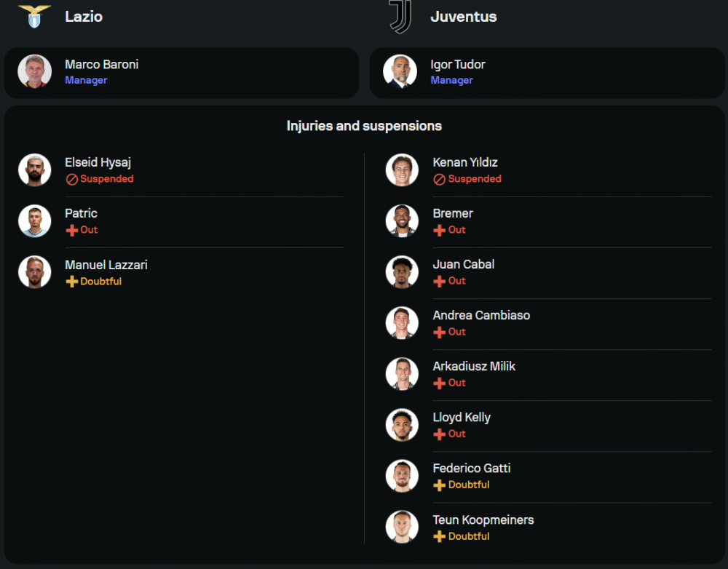The width and height of the screenshot is (728, 569).
Task: Click the red injury cross under Patric
Action: pos(71,230)
